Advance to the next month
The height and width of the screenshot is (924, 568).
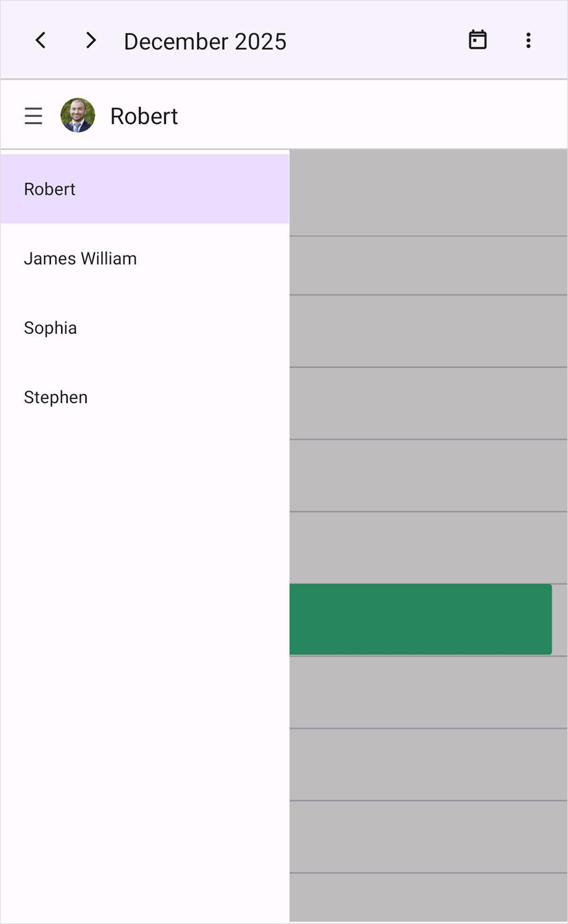pyautogui.click(x=91, y=41)
